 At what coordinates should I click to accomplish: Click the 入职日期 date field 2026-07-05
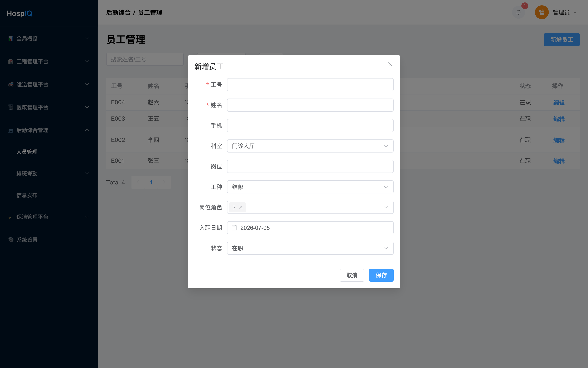310,228
